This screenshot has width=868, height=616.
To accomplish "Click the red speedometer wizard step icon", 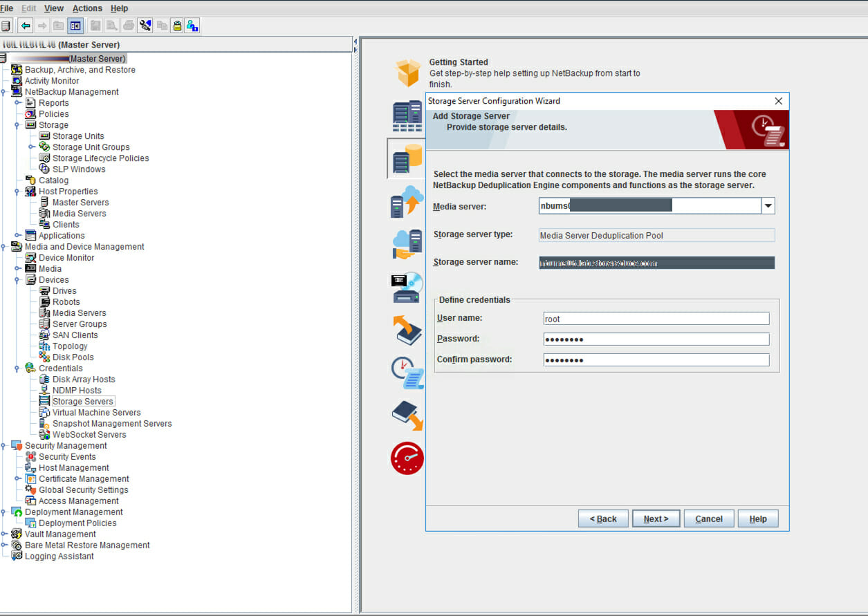I will point(407,458).
